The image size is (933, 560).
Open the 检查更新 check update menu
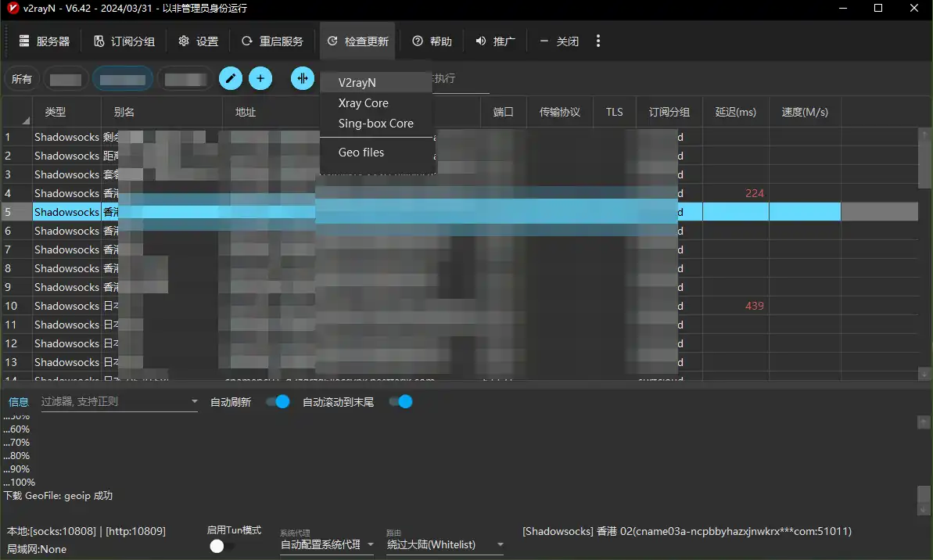[357, 41]
